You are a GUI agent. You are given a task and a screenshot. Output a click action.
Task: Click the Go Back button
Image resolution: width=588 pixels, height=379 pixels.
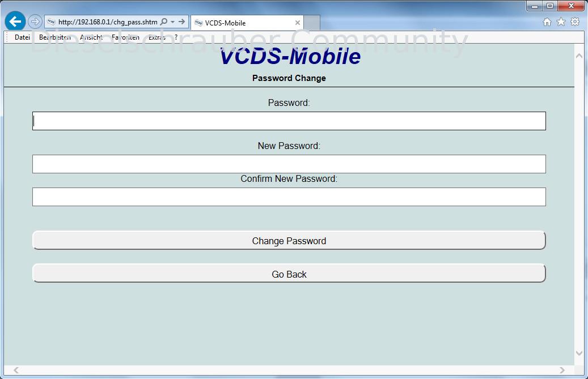tap(289, 274)
